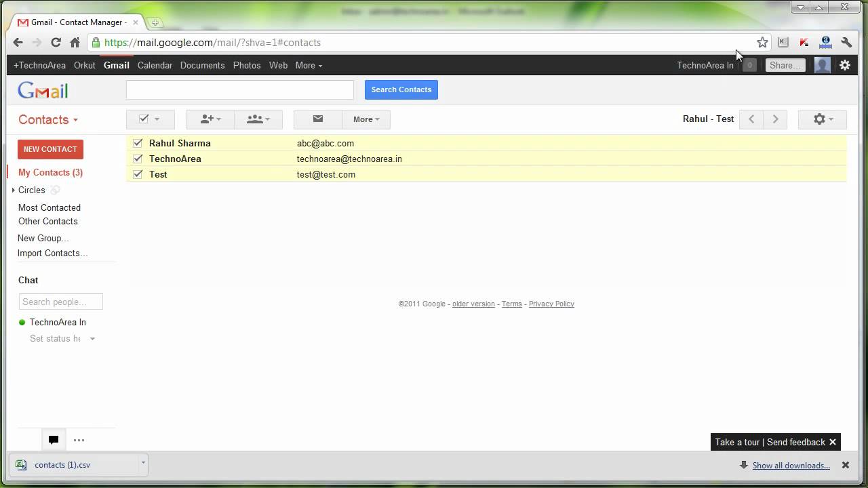The height and width of the screenshot is (488, 868).
Task: Open the More menu in the Google bar
Action: (x=309, y=65)
